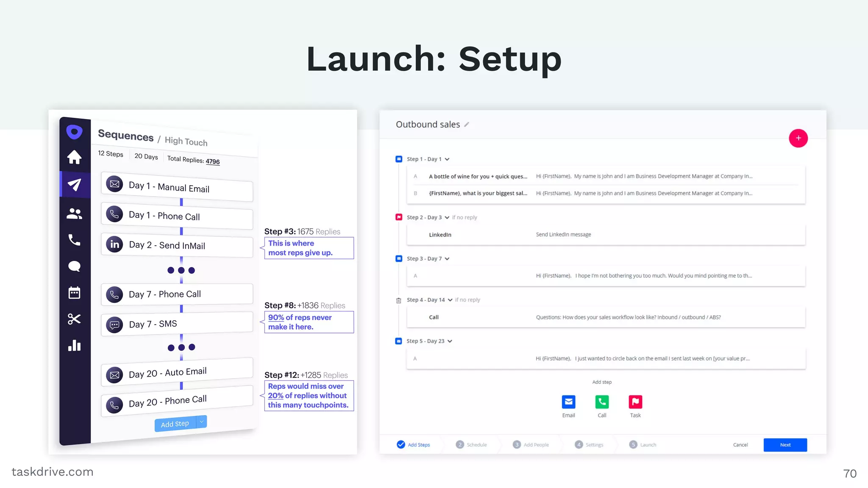Screen dimensions: 868x488
Task: Select the scissors snippets icon in sidebar
Action: [x=74, y=319]
